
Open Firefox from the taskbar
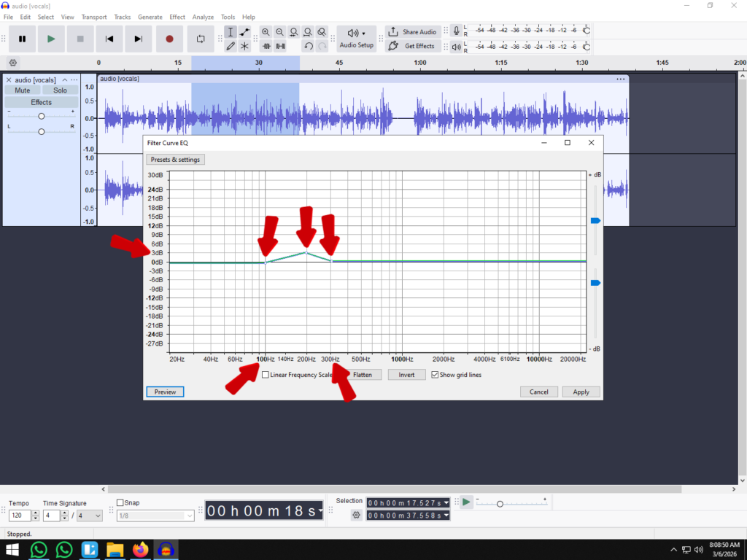140,549
